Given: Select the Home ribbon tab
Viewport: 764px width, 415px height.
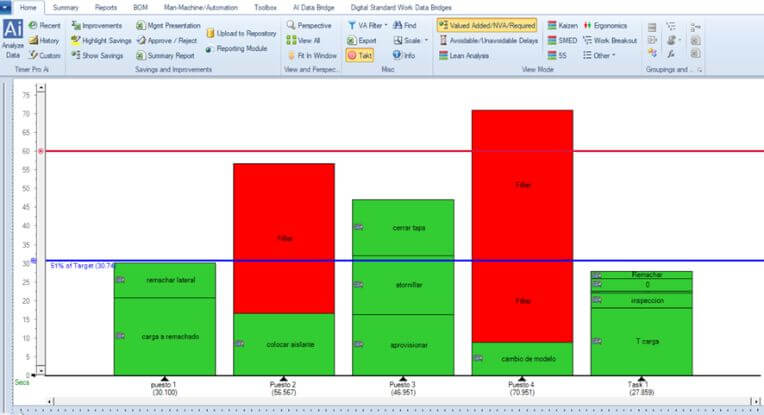Looking at the screenshot, I should pos(28,7).
